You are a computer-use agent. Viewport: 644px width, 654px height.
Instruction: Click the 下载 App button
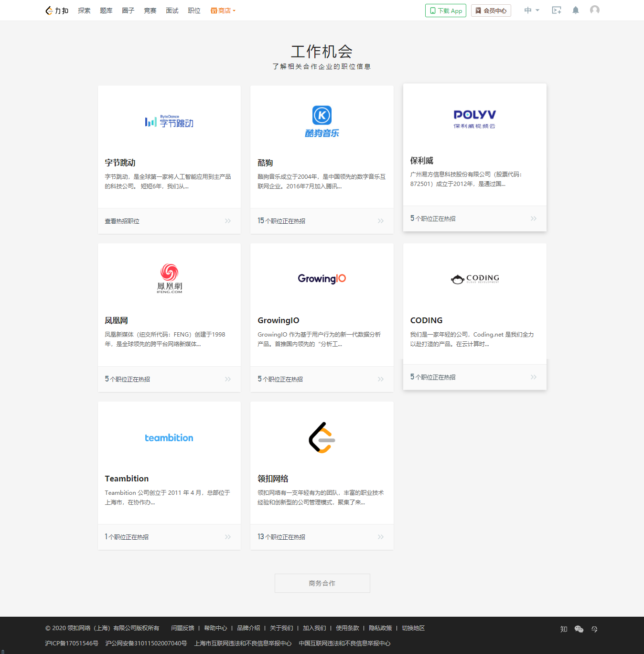click(446, 11)
